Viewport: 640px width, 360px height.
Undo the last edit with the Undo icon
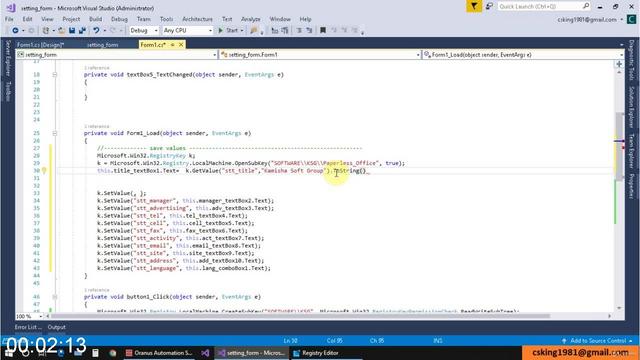96,31
